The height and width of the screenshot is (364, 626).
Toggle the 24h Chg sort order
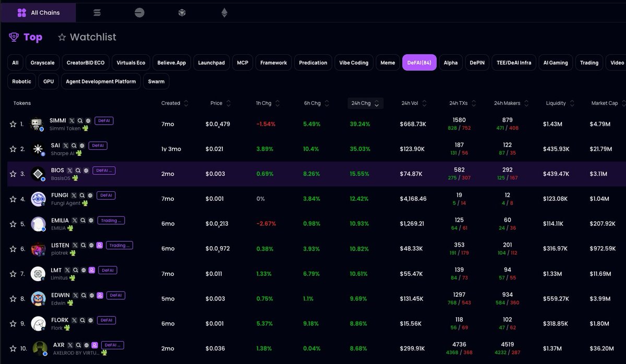pos(365,103)
